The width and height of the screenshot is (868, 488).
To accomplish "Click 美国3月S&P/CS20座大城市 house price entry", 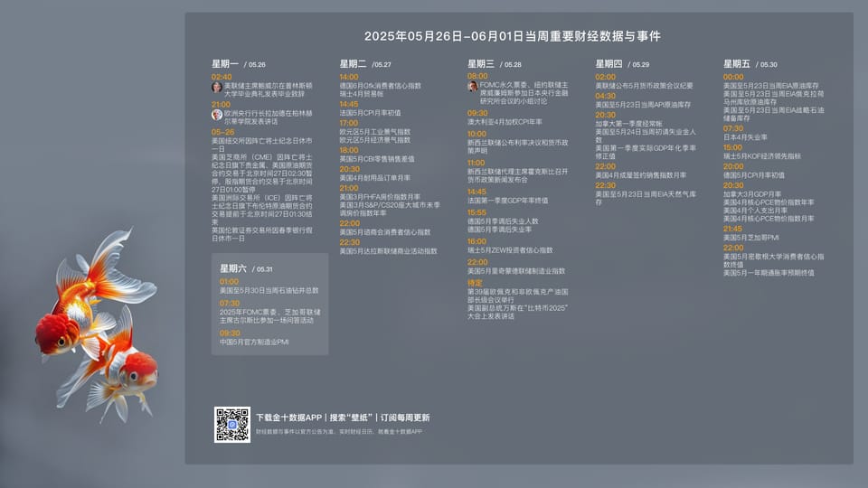I will point(390,209).
